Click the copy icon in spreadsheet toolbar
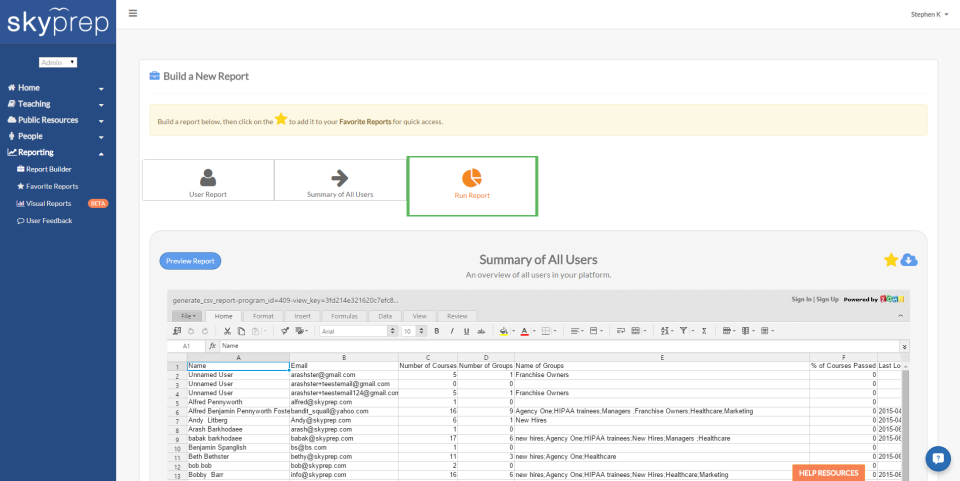 tap(241, 331)
